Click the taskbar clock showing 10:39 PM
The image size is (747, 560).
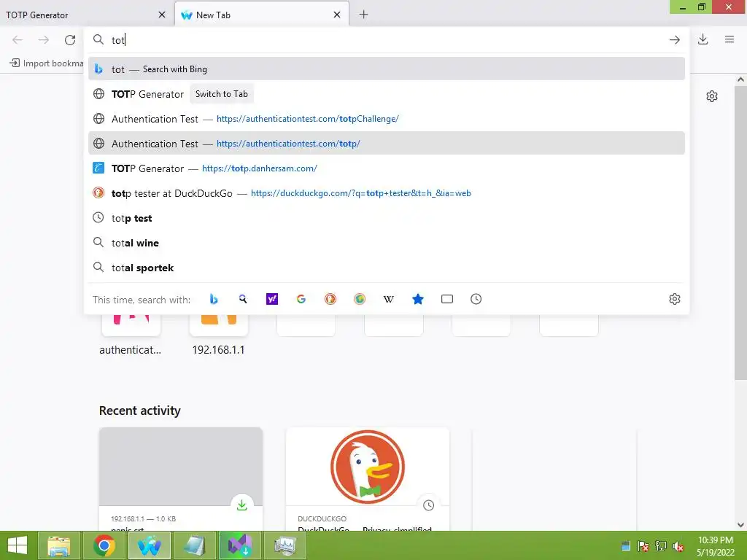715,546
